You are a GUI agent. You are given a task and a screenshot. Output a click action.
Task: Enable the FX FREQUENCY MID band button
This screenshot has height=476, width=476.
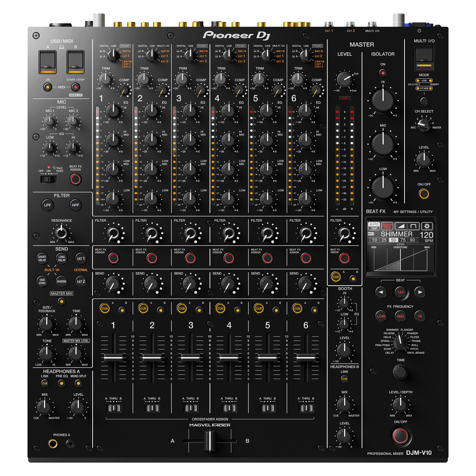(401, 316)
